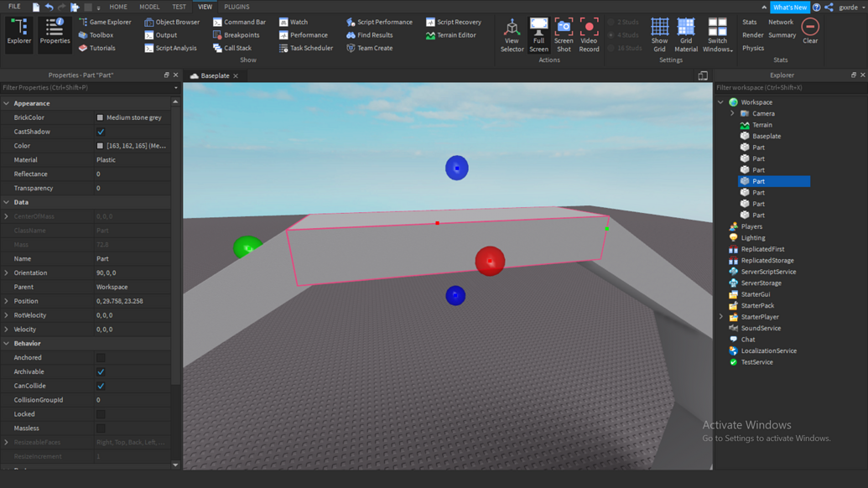Start Video Record
Screen dimensions: 868x488
coord(589,35)
